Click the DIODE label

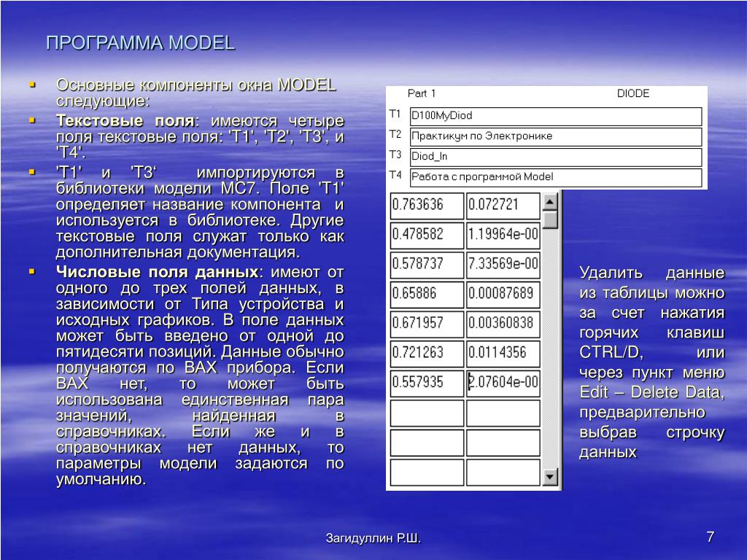coord(633,93)
